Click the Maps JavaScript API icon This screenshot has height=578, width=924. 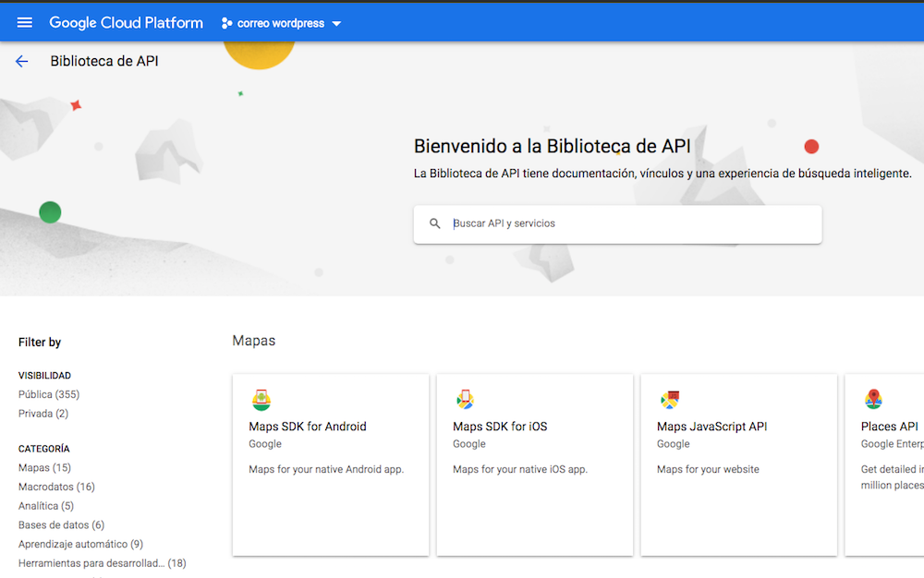[x=669, y=400]
